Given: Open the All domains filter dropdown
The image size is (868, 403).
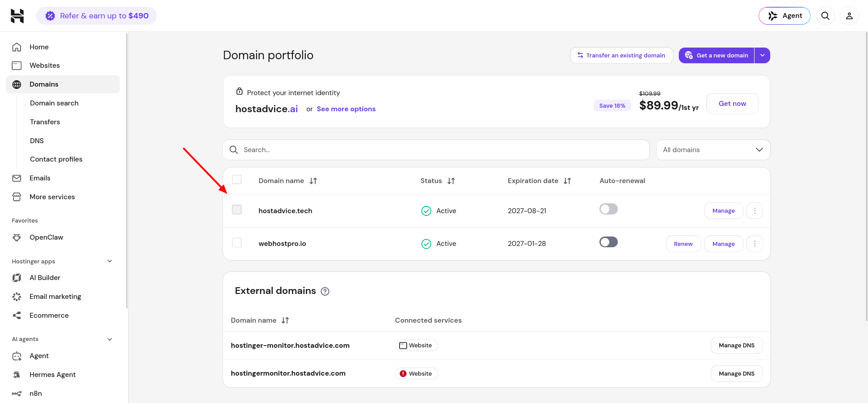Looking at the screenshot, I should click(713, 150).
